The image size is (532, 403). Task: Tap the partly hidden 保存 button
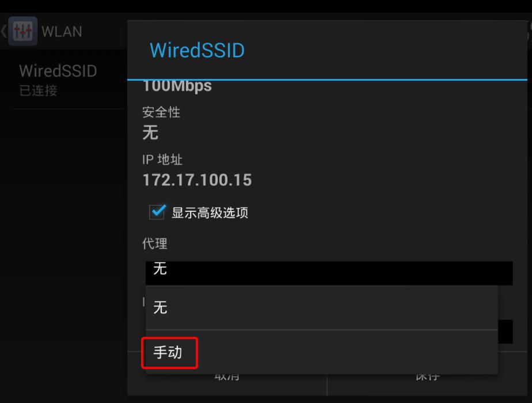click(427, 377)
